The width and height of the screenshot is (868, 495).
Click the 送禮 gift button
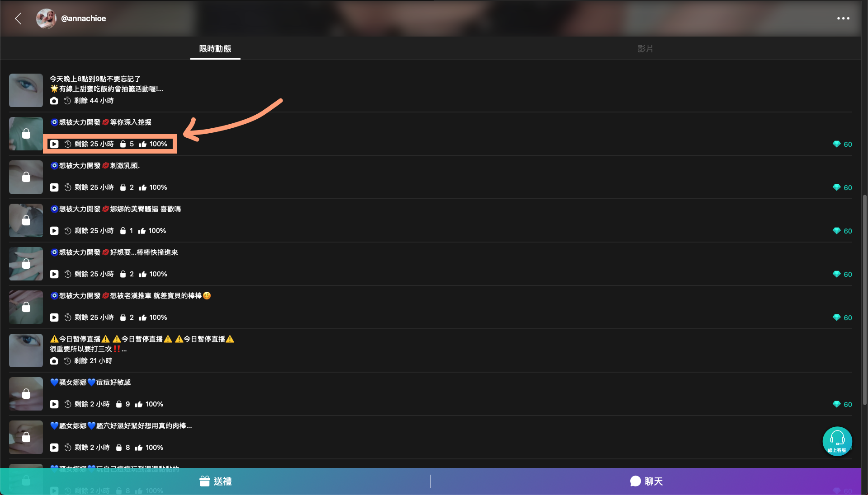point(216,481)
